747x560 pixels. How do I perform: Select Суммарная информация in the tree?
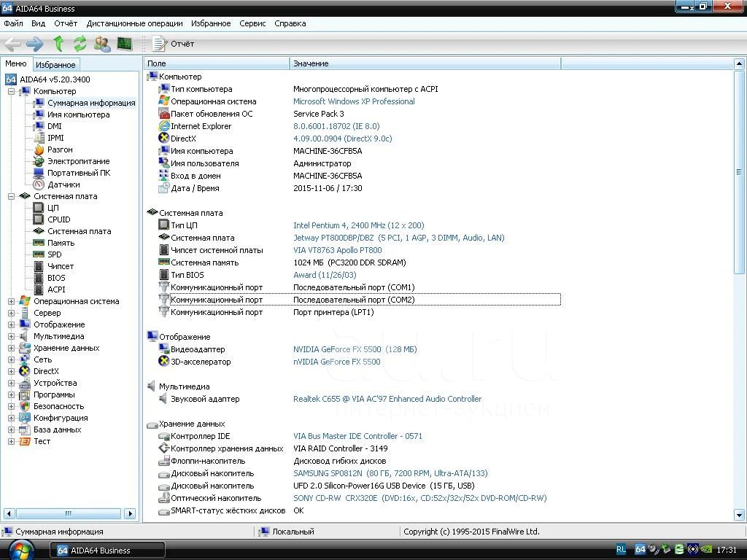tap(91, 103)
